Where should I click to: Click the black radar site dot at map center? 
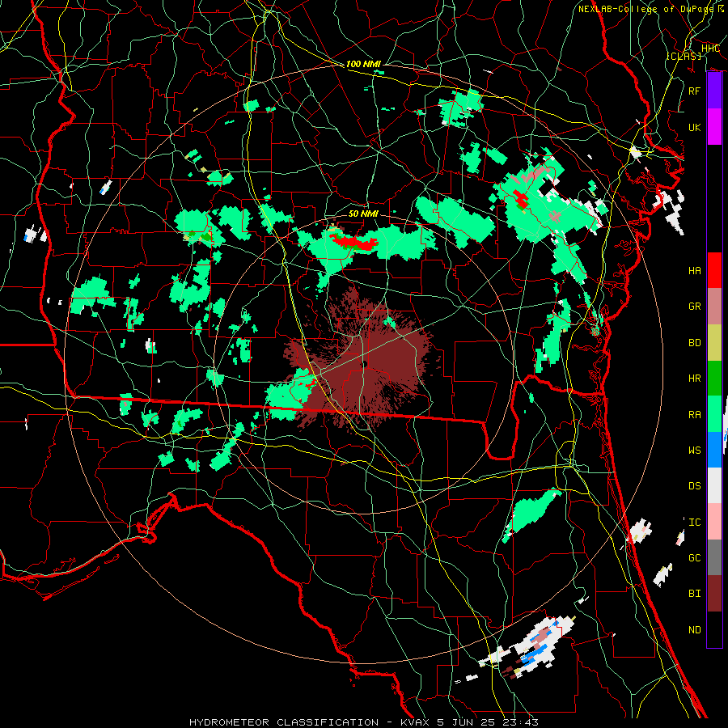[x=365, y=364]
